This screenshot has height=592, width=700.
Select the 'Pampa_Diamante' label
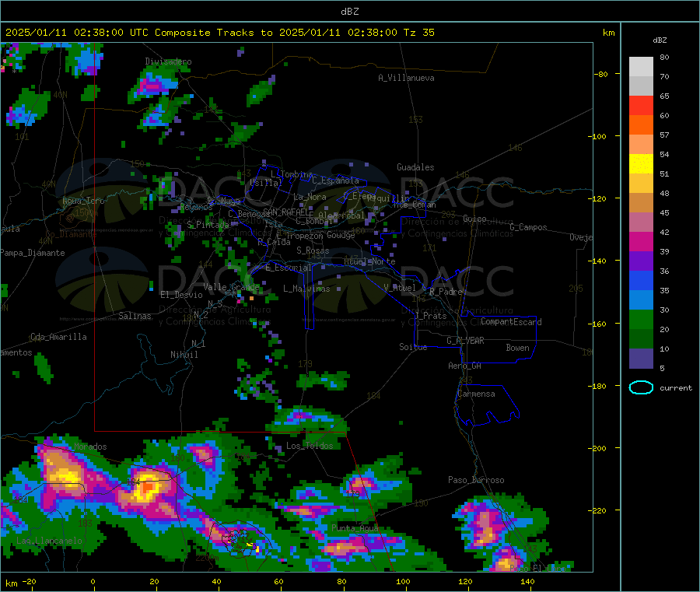(x=32, y=253)
